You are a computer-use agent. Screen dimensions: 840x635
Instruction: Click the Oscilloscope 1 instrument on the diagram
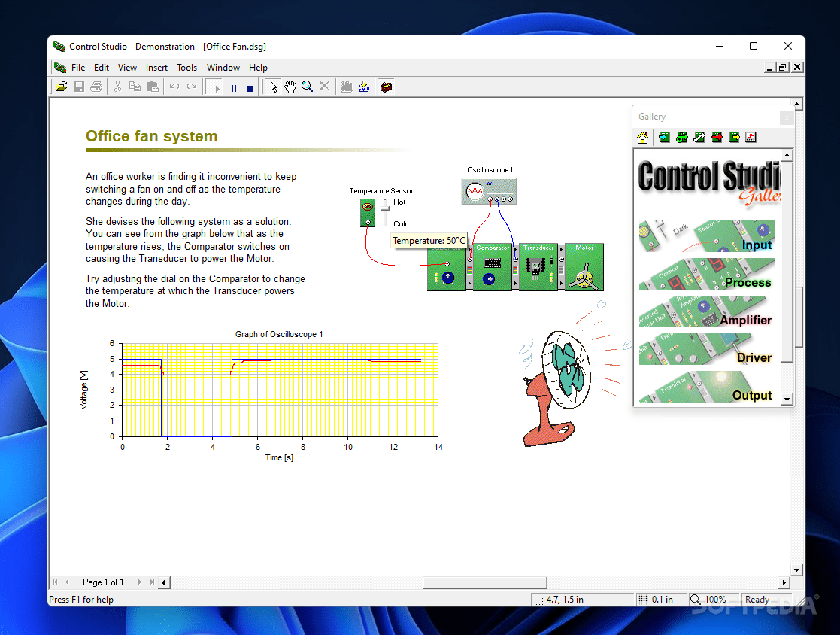coord(489,191)
